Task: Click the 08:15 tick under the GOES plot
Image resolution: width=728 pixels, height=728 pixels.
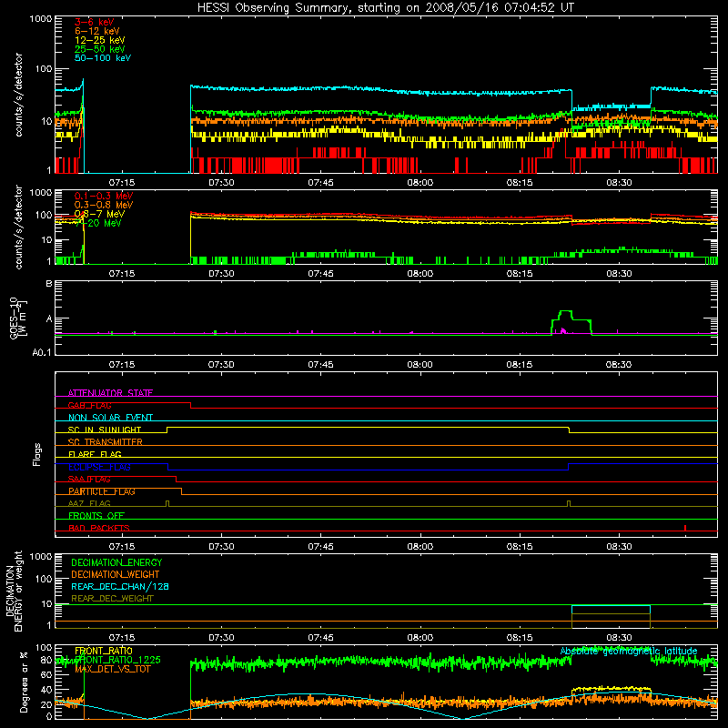Action: [x=520, y=365]
